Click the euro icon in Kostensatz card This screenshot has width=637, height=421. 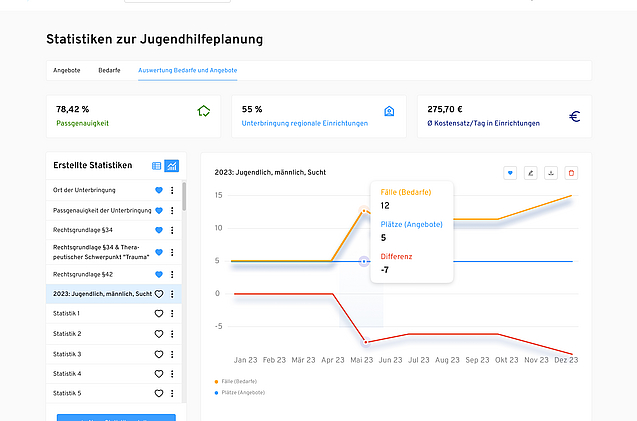coord(575,116)
